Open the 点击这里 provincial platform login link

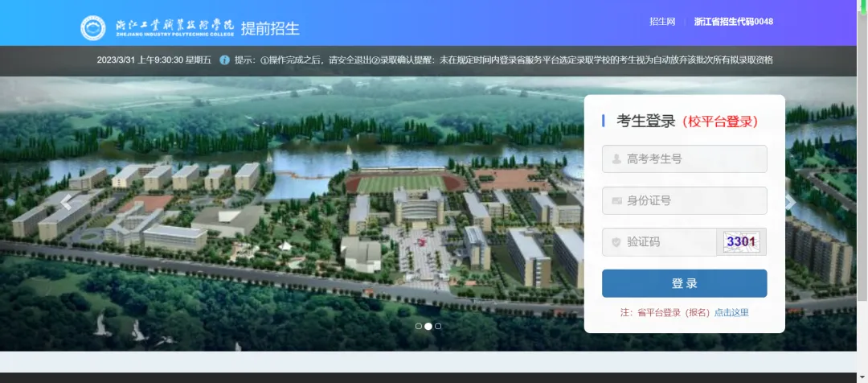[x=731, y=313]
